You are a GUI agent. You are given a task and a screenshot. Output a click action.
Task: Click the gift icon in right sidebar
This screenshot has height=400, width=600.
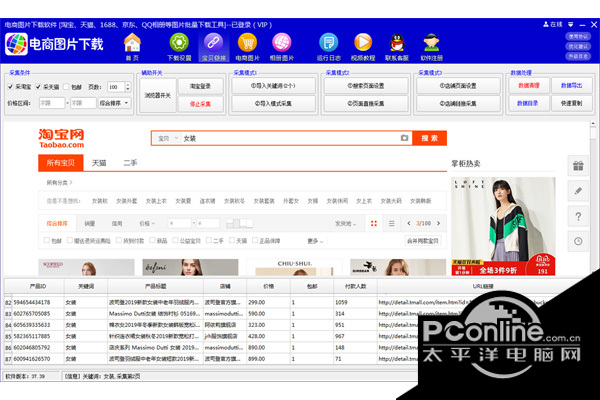pyautogui.click(x=578, y=166)
